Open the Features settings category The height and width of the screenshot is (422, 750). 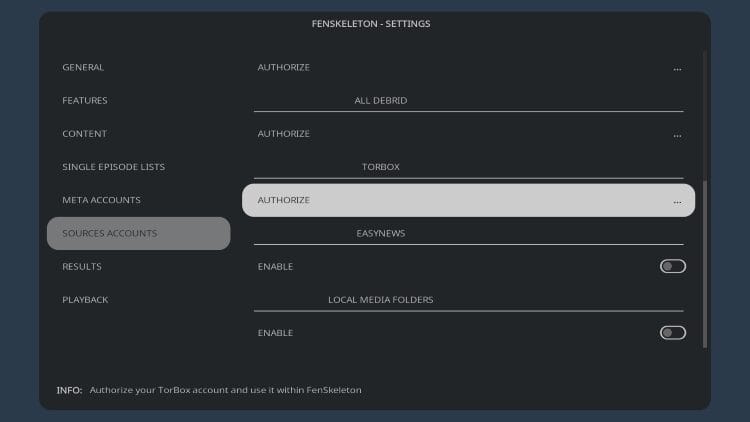[139, 100]
